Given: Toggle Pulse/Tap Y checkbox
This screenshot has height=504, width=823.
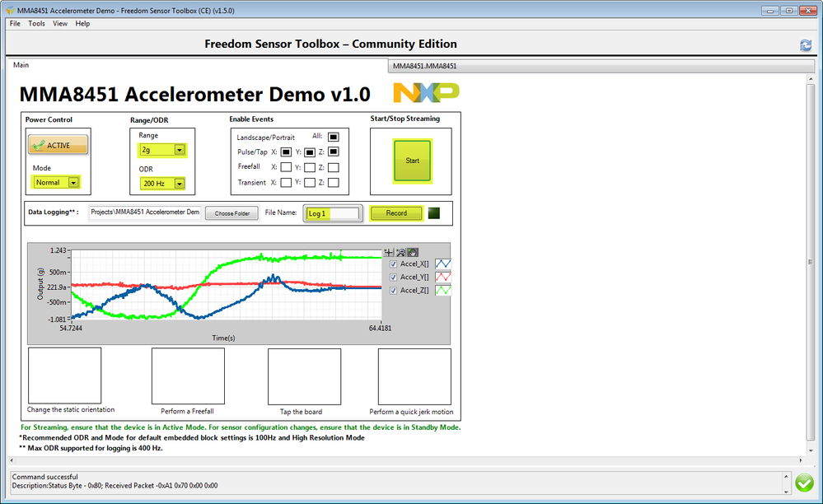Looking at the screenshot, I should [x=310, y=152].
